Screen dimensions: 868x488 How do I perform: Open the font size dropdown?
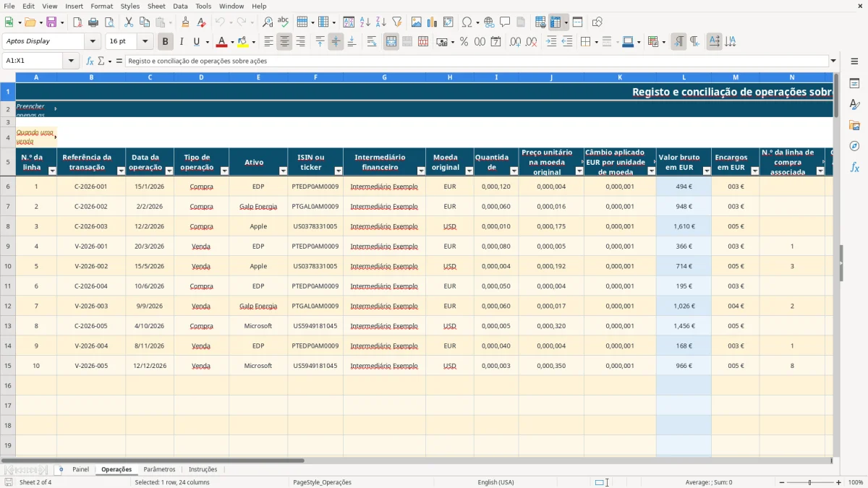click(145, 41)
